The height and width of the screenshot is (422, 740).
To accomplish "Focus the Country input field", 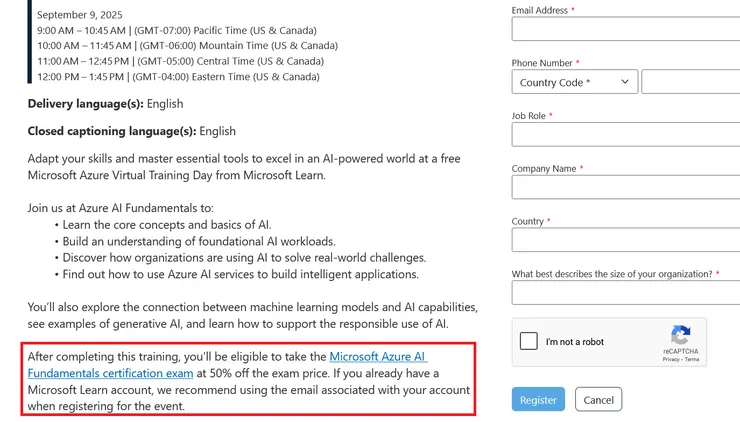I will pos(626,240).
